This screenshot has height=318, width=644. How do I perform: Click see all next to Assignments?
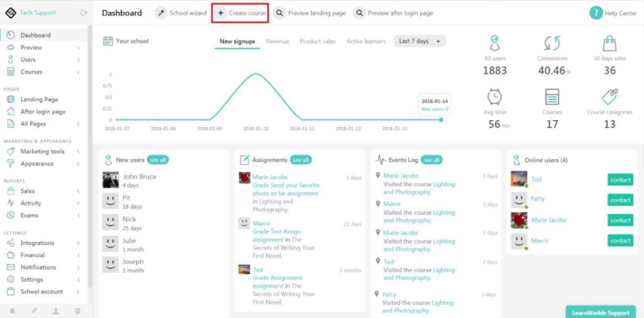pyautogui.click(x=301, y=160)
